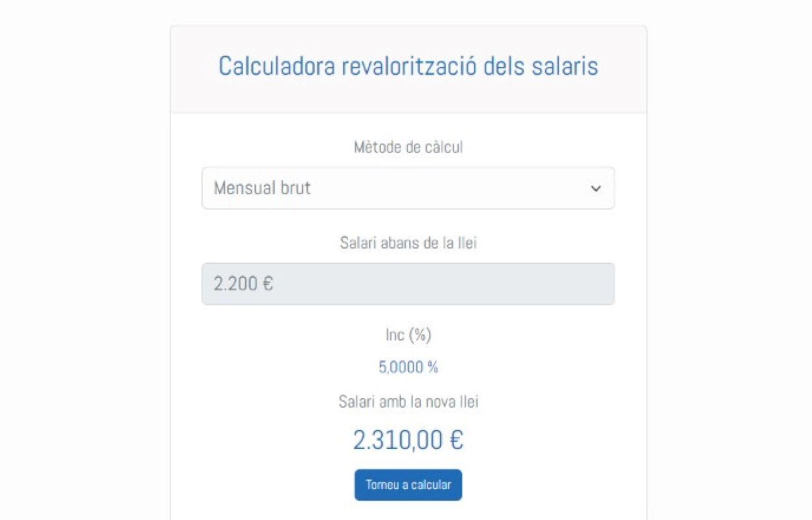The image size is (812, 520).
Task: Click the word 'Calculadora' in the header
Action: coord(277,66)
